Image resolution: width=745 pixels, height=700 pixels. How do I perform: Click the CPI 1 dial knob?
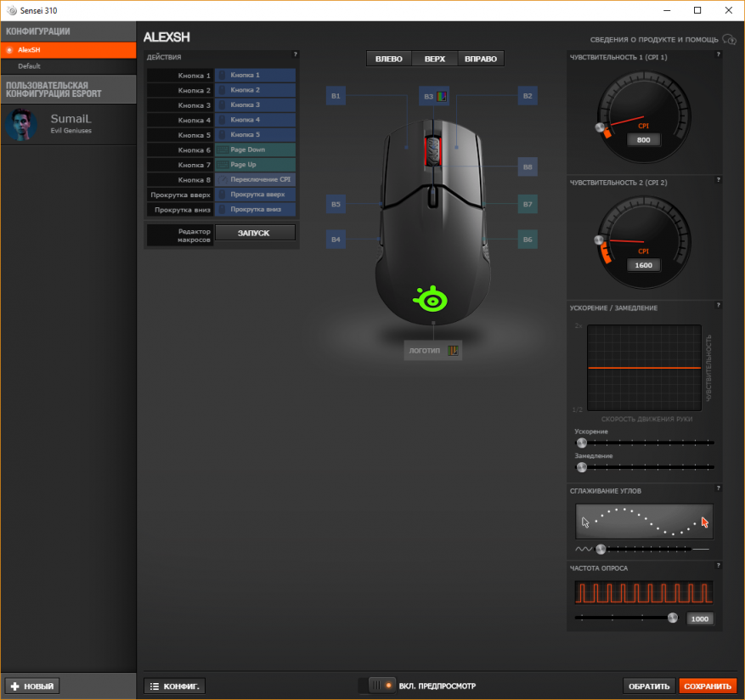[x=600, y=127]
